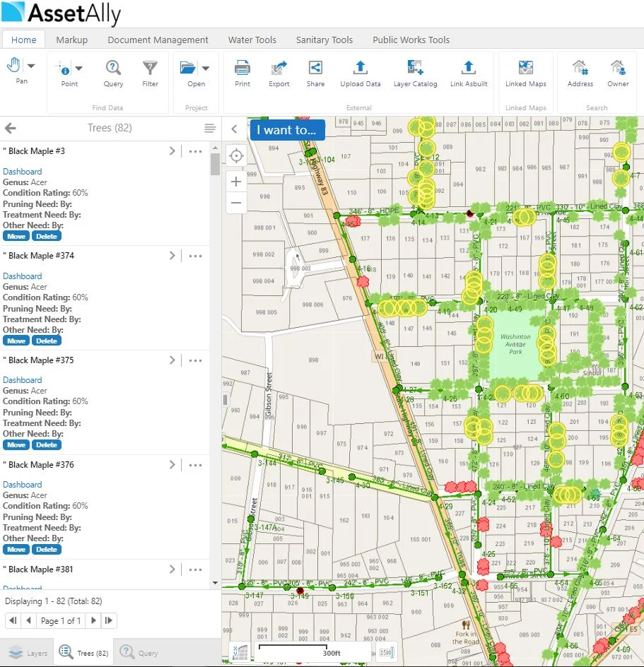The height and width of the screenshot is (667, 644).
Task: Expand Black Maple #3 details chevron
Action: point(172,151)
